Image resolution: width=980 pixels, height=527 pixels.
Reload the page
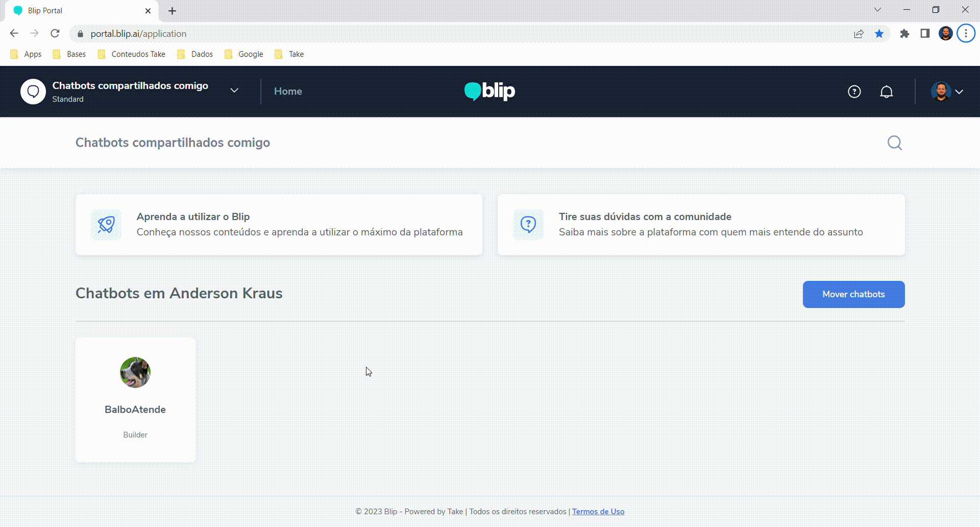click(x=55, y=34)
